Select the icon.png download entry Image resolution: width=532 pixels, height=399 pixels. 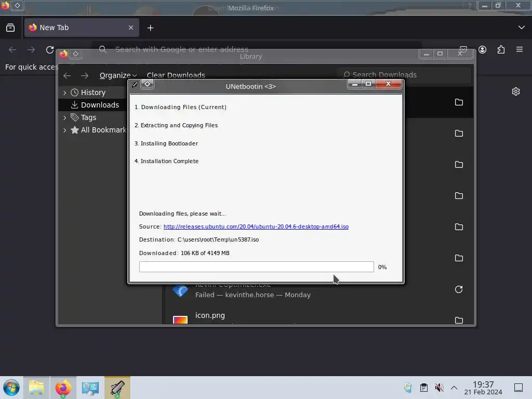319,316
